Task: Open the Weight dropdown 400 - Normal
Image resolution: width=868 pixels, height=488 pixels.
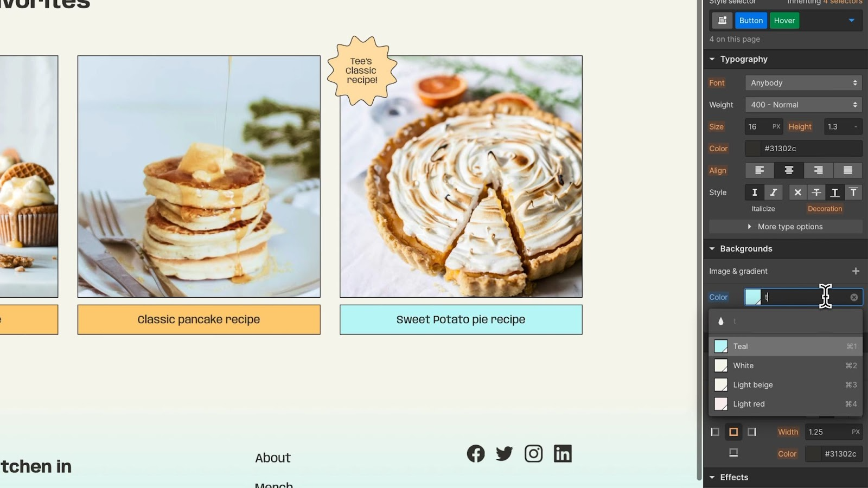Action: (803, 105)
